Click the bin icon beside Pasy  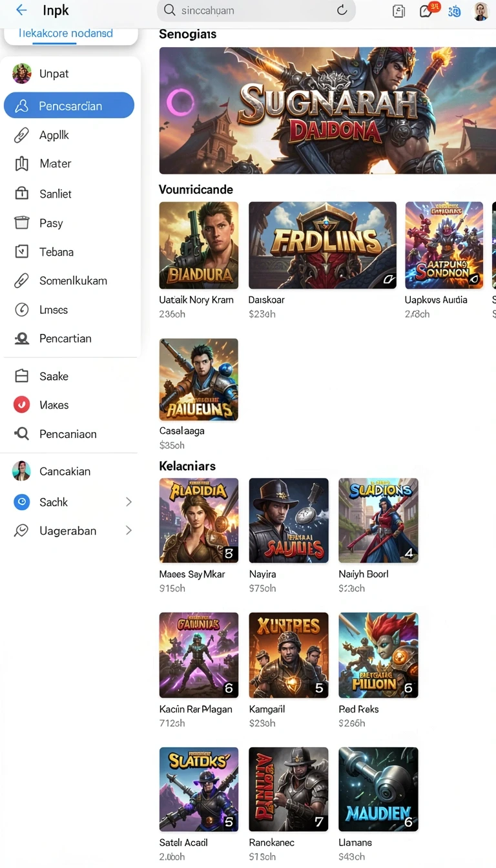coord(21,223)
